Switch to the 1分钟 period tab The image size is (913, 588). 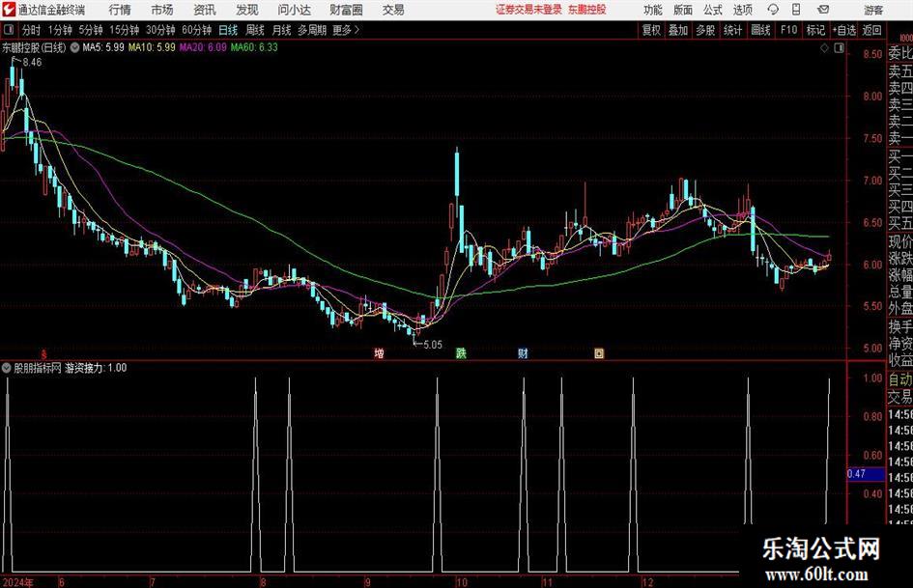point(60,30)
